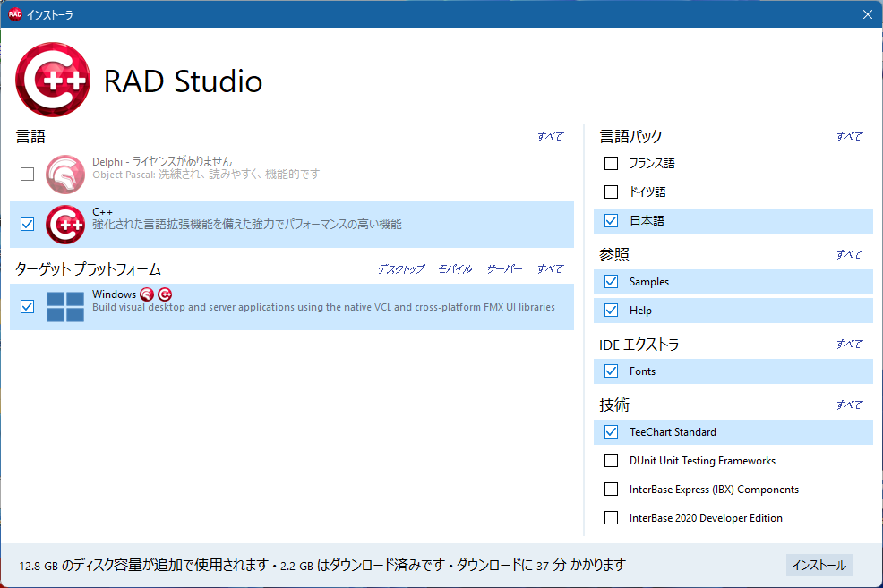Click the 'Object Pascal: 洗練され' description text
The image size is (883, 588).
point(206,175)
